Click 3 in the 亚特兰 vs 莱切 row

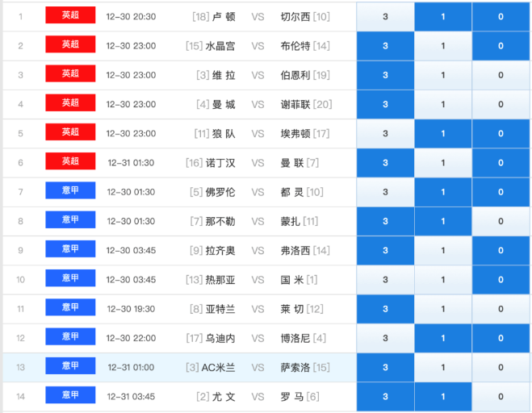point(385,309)
